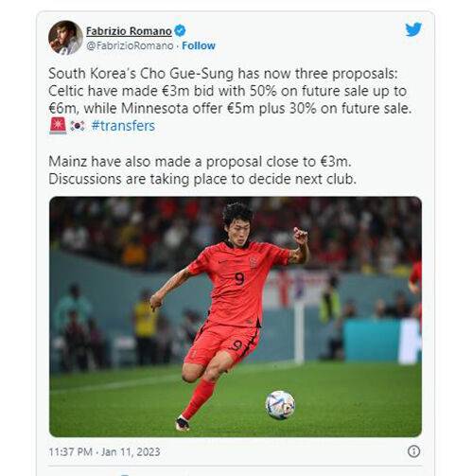The height and width of the screenshot is (476, 473).
Task: Click Fabrizio Romano's profile avatar
Action: coord(65,38)
